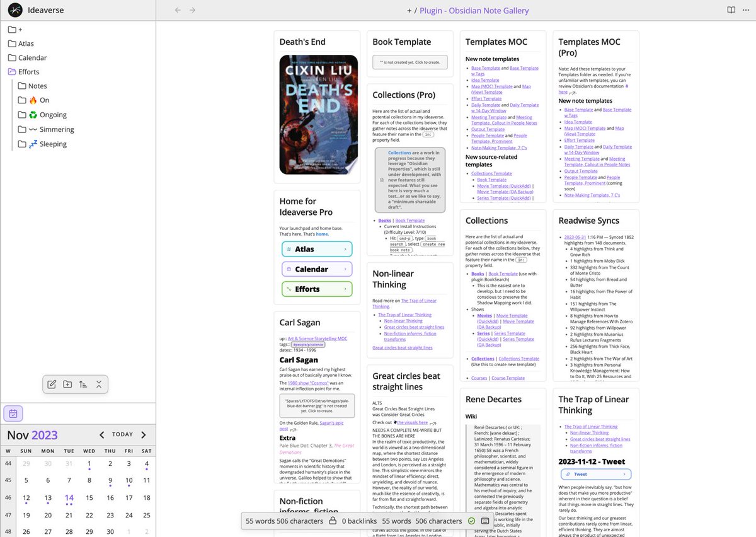Toggle reading view book icon
The image size is (756, 537).
731,10
